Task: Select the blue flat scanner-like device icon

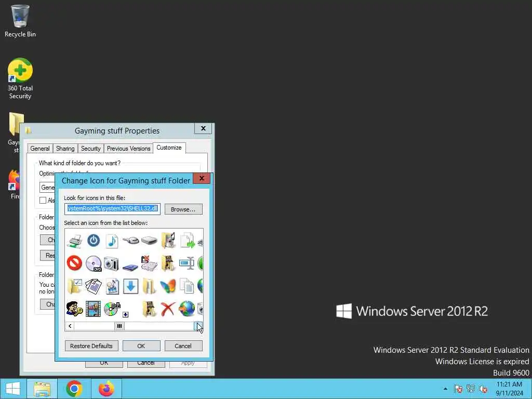Action: coord(130,268)
